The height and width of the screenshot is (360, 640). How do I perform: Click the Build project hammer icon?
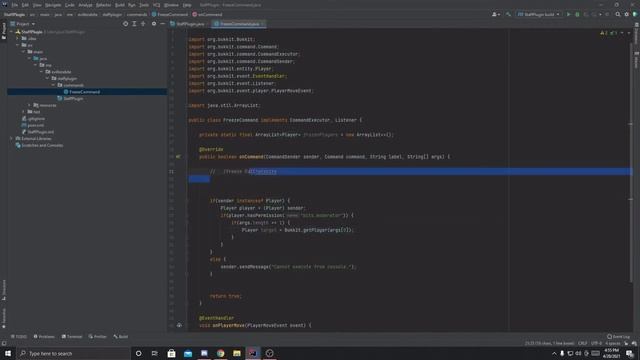click(508, 14)
